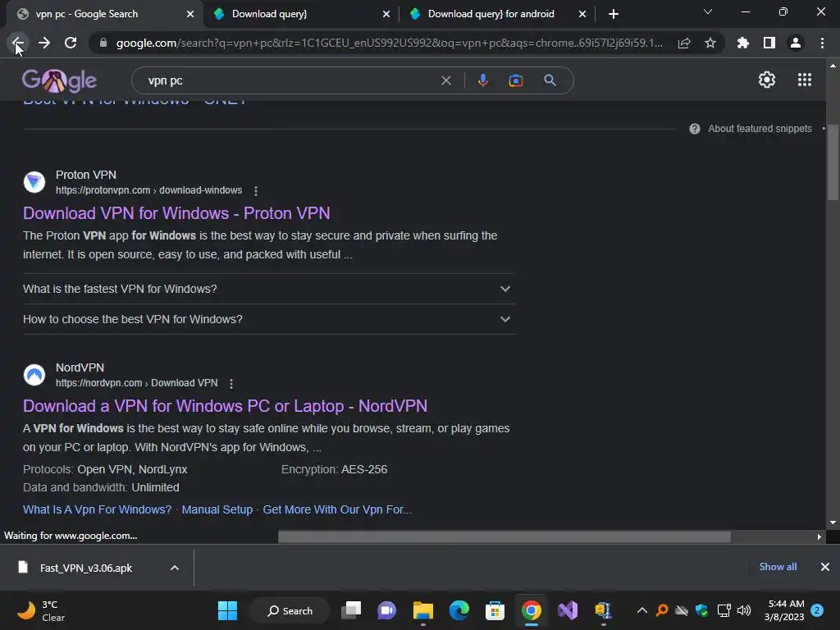
Task: Go back using the browser back arrow
Action: (x=17, y=43)
